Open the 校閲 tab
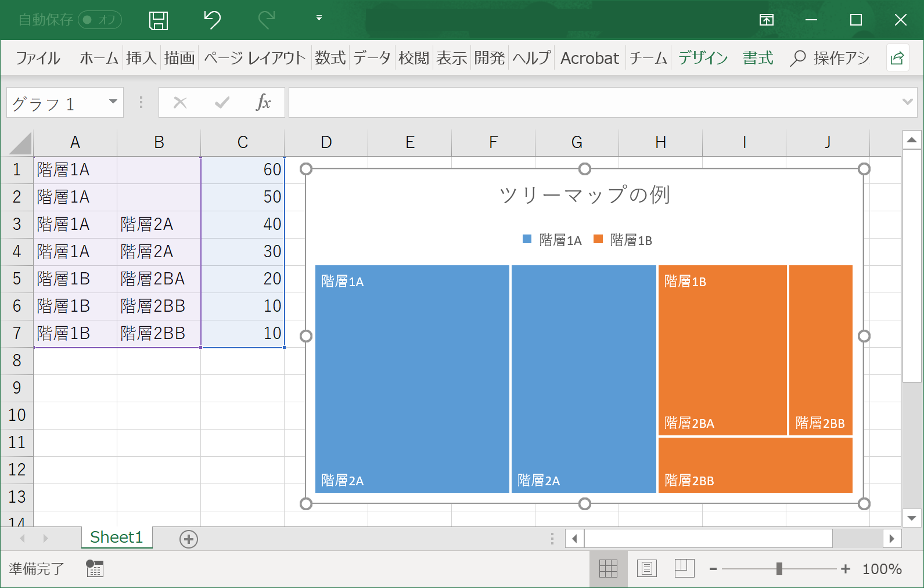924x588 pixels. point(414,58)
